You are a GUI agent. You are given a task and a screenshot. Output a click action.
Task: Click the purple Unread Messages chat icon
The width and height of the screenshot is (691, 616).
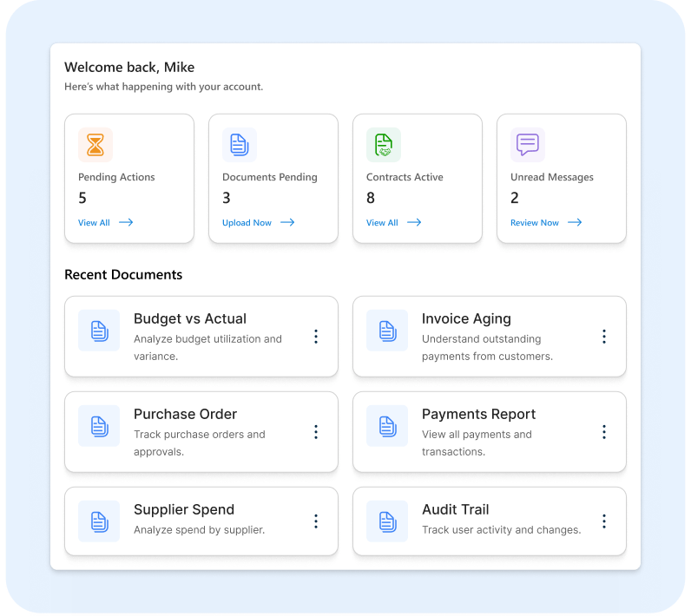point(528,145)
